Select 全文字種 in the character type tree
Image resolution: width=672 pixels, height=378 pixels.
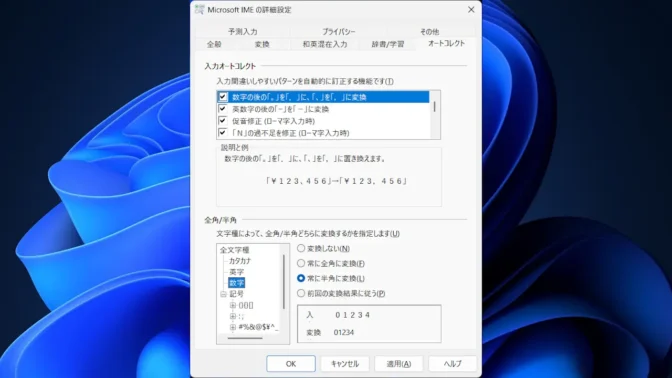[234, 250]
